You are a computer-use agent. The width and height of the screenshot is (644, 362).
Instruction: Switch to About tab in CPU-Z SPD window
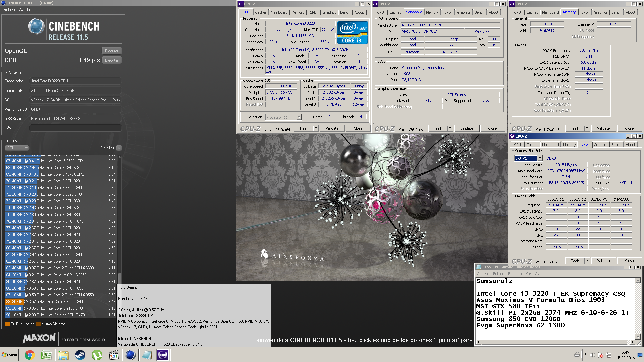[630, 145]
